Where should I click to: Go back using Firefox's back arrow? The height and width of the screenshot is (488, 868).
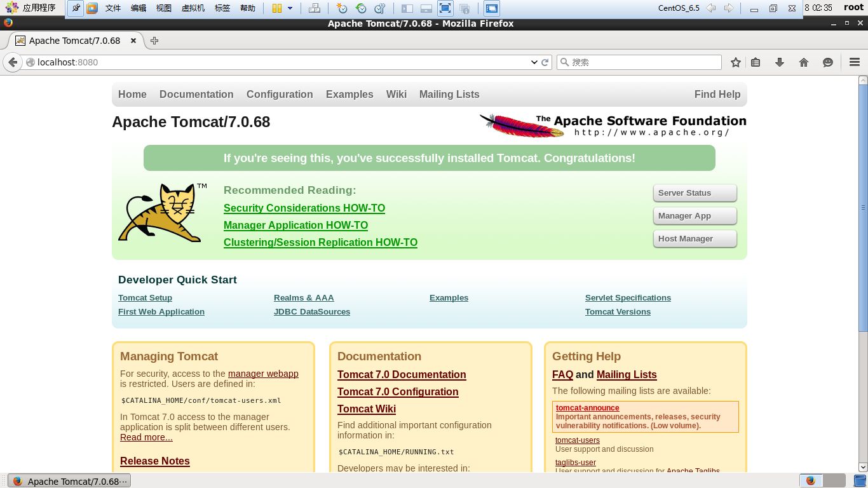[x=13, y=62]
